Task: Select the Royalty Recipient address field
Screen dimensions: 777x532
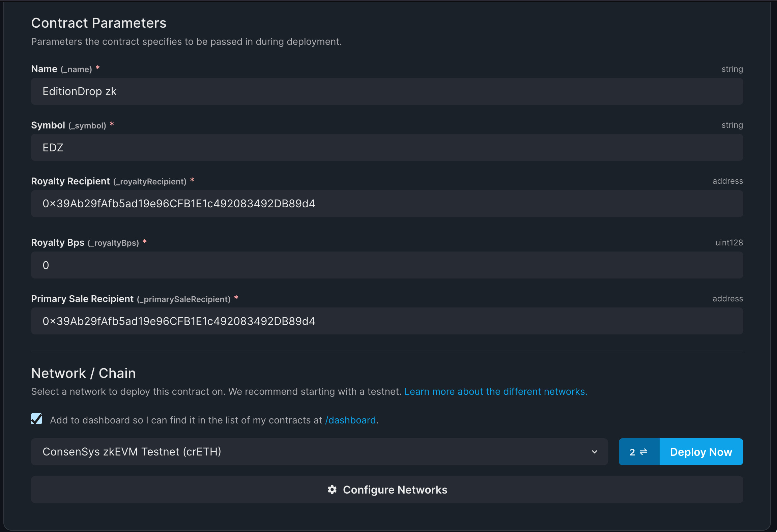Action: (387, 203)
